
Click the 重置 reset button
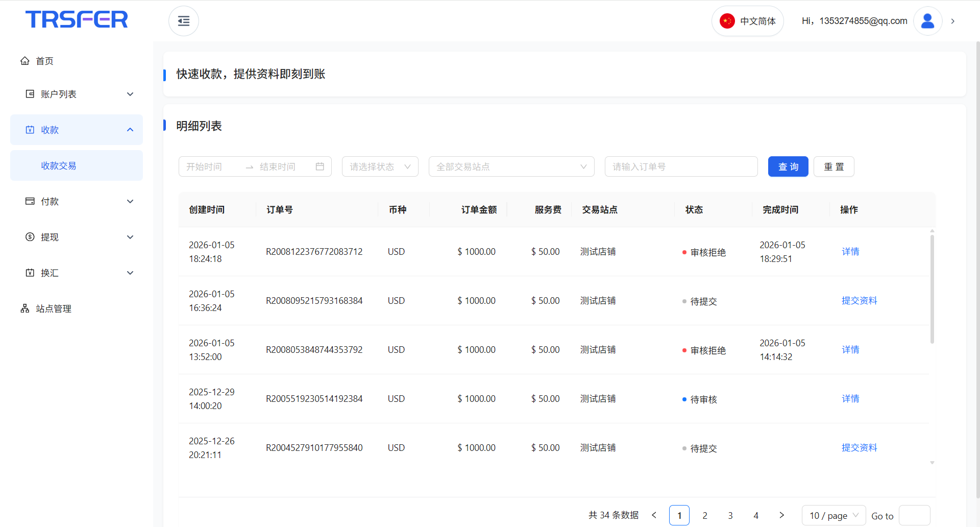(x=834, y=166)
